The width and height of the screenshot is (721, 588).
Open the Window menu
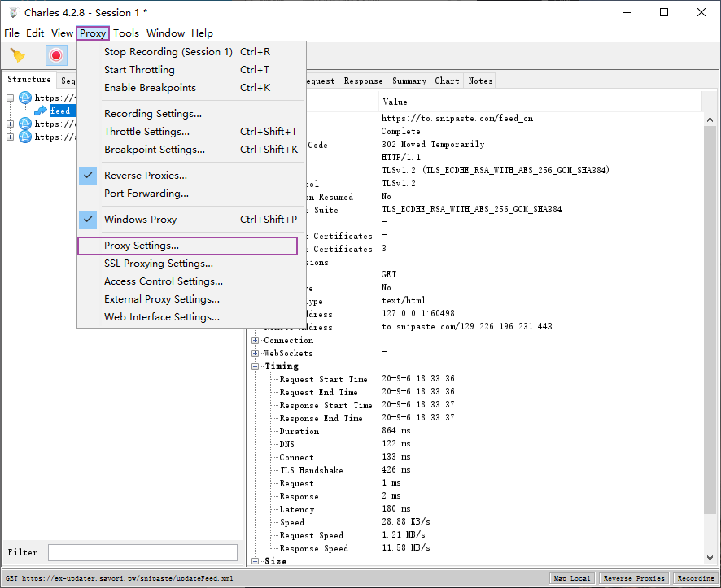click(165, 33)
